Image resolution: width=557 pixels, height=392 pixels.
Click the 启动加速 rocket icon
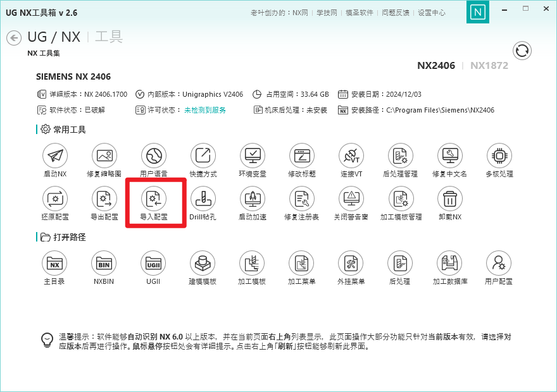click(x=253, y=199)
